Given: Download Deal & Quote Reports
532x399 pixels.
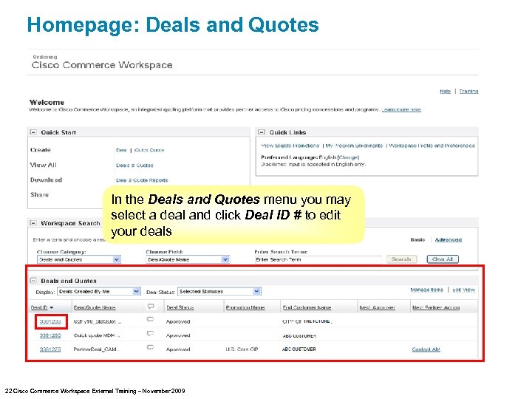Looking at the screenshot, I should click(142, 180).
